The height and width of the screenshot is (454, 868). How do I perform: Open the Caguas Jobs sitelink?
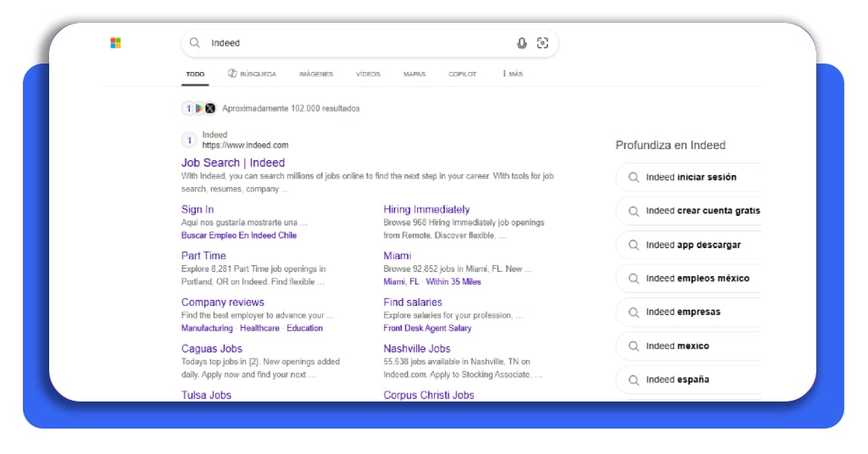click(212, 349)
